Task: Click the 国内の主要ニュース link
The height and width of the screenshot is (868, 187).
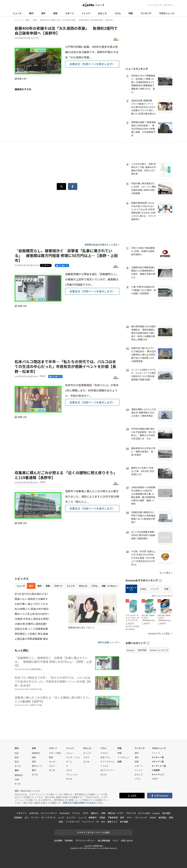Action: pos(108,642)
